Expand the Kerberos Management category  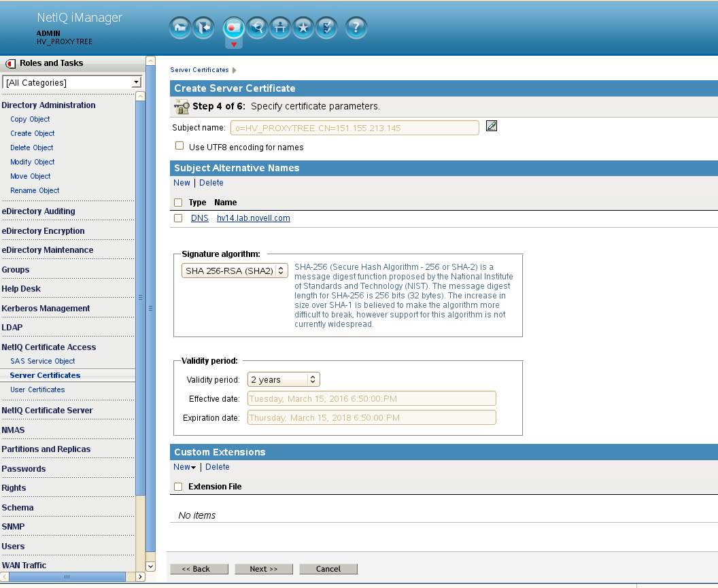(46, 309)
